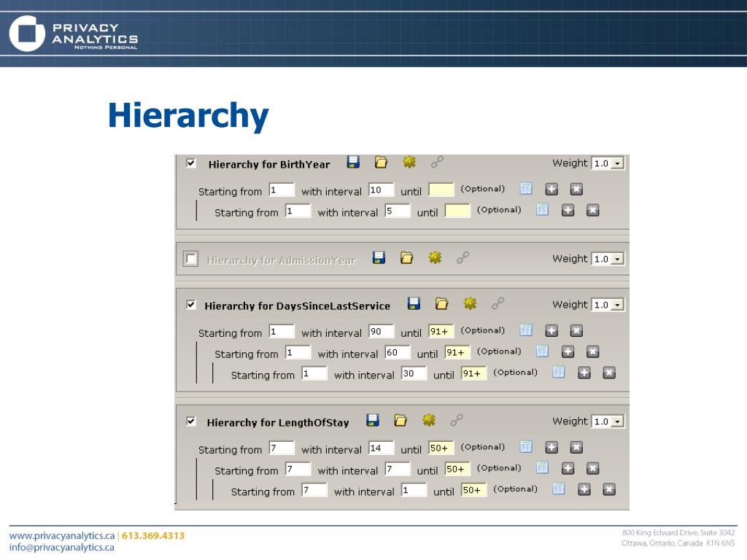747x560 pixels.
Task: Click gear icon in AdmissionYear hierarchy header
Action: click(435, 257)
